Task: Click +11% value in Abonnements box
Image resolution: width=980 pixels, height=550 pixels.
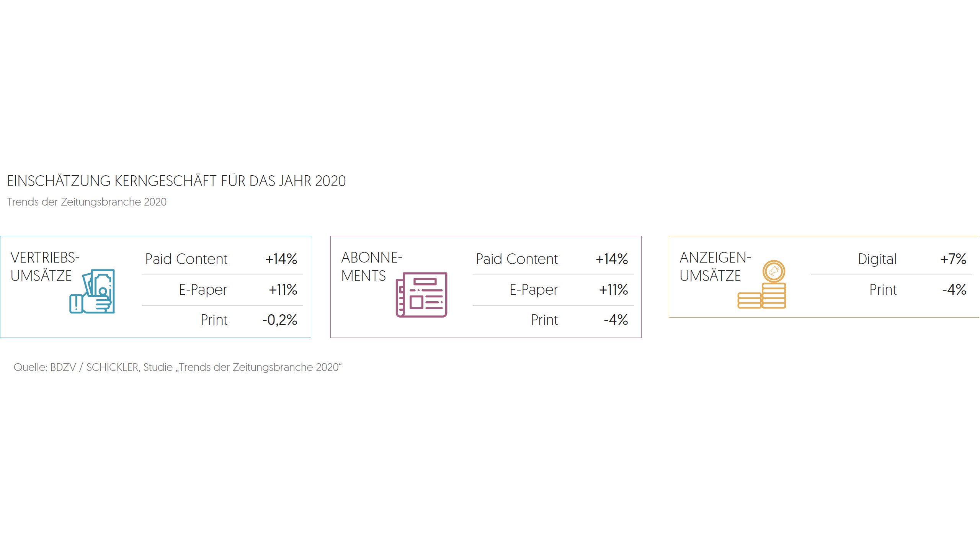Action: (613, 290)
